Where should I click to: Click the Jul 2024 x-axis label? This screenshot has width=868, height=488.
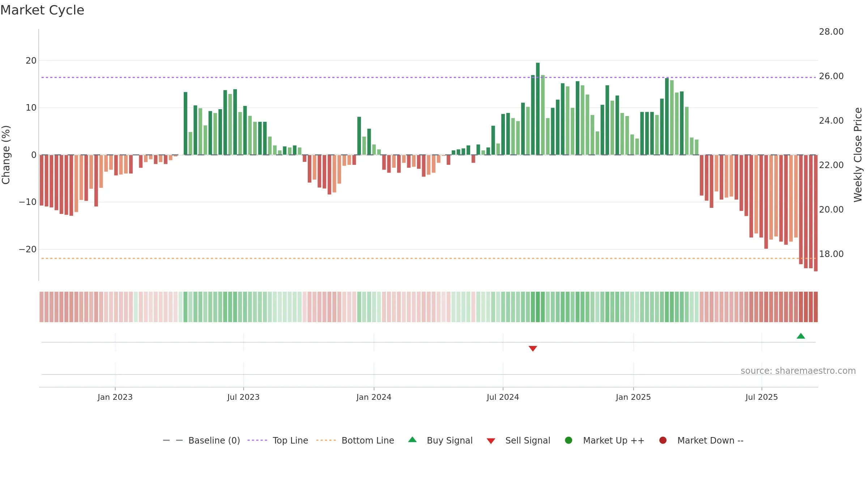(503, 397)
